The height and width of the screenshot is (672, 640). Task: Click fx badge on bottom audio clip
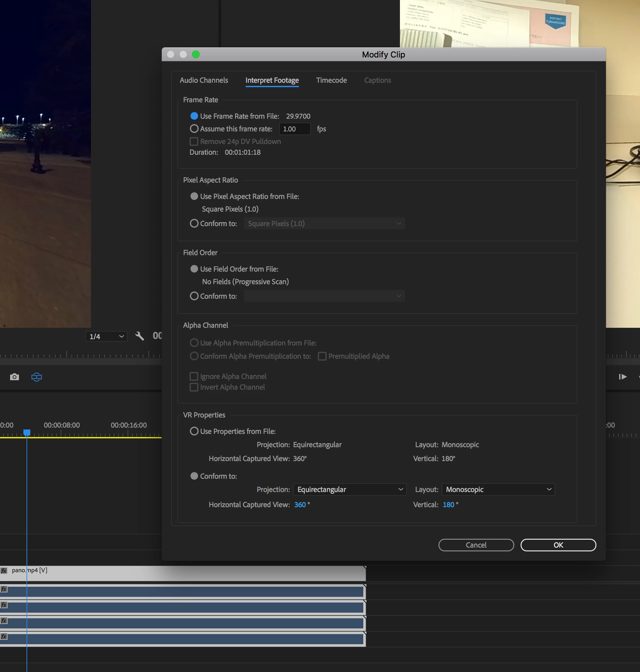tap(4, 637)
